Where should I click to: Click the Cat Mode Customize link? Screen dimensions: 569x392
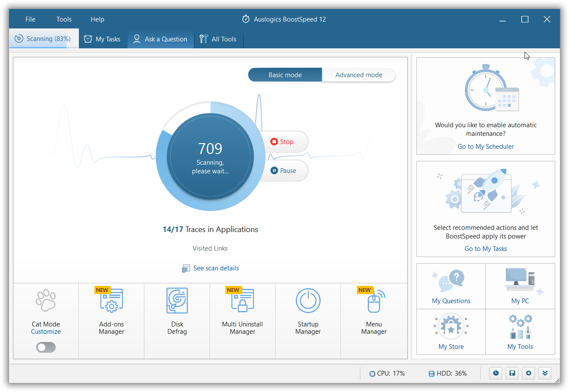pyautogui.click(x=46, y=331)
